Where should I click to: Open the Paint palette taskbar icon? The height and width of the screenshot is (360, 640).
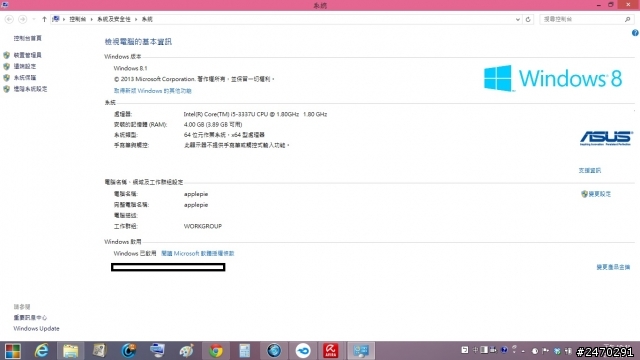pos(187,351)
